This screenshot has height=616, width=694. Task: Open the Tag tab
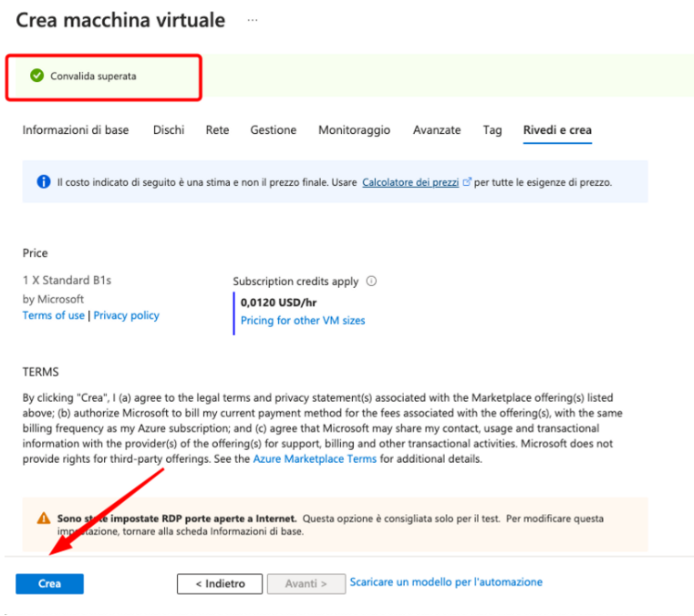[492, 130]
